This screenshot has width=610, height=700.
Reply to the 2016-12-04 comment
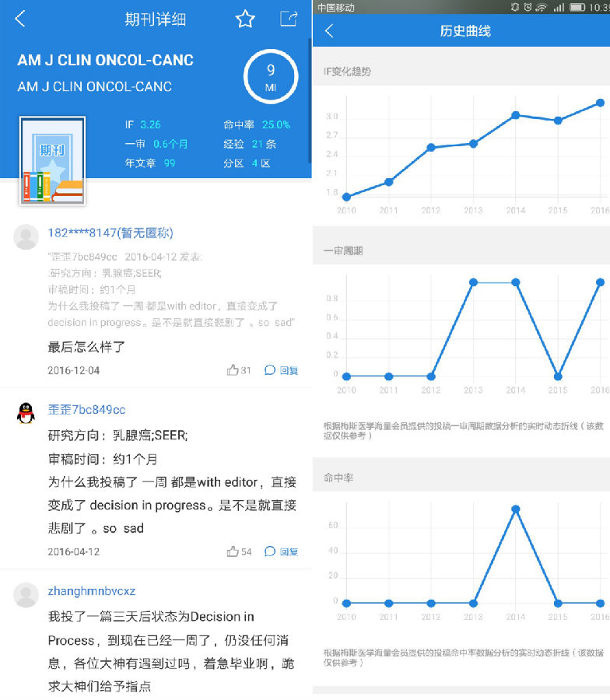[281, 370]
